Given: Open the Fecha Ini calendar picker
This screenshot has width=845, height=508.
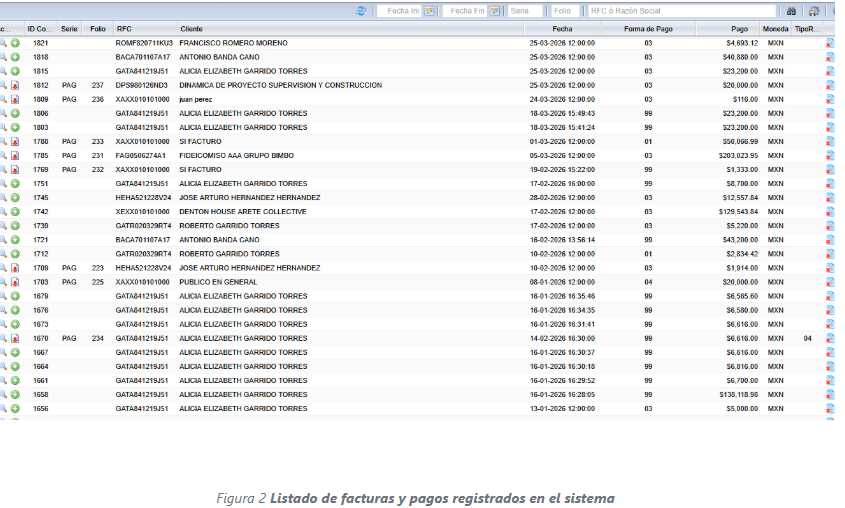Looking at the screenshot, I should [x=429, y=11].
